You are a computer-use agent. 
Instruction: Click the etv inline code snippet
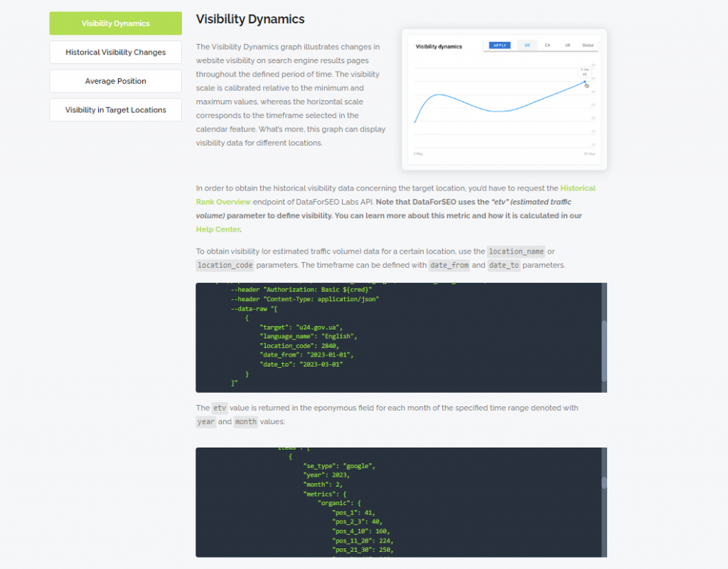pos(220,408)
